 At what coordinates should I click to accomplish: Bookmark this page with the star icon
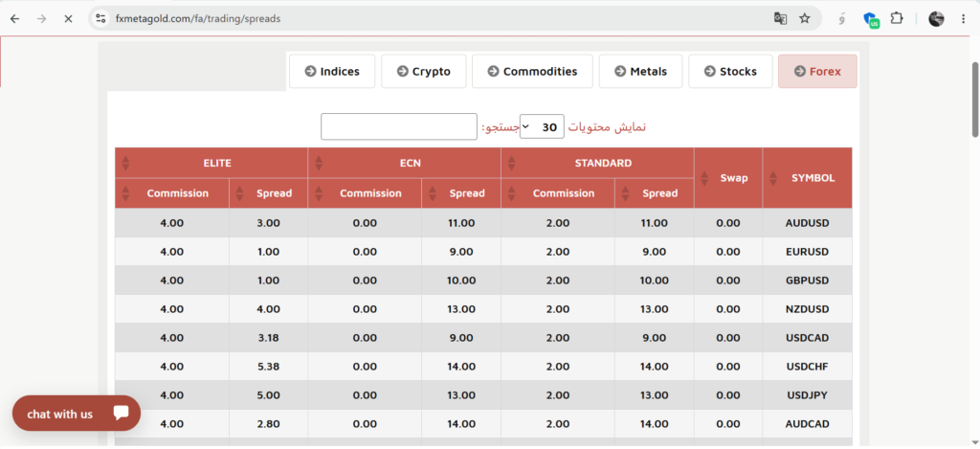pos(804,19)
